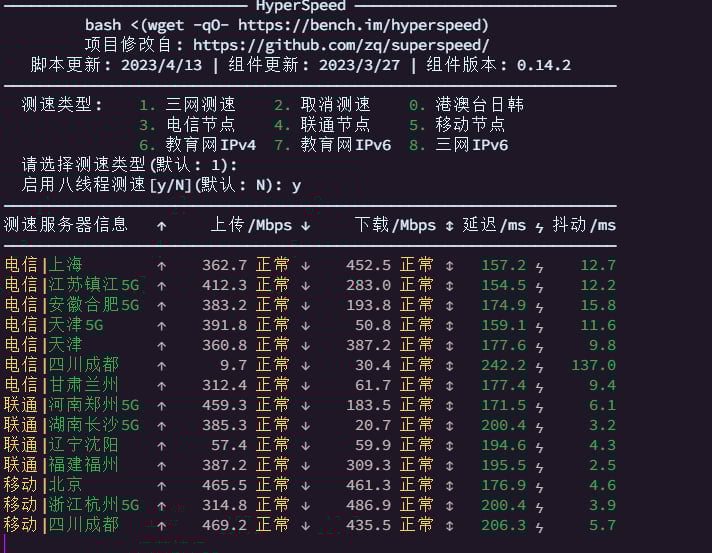The width and height of the screenshot is (712, 553).
Task: Click the upload arrow icon in 上海 row
Action: pyautogui.click(x=162, y=266)
